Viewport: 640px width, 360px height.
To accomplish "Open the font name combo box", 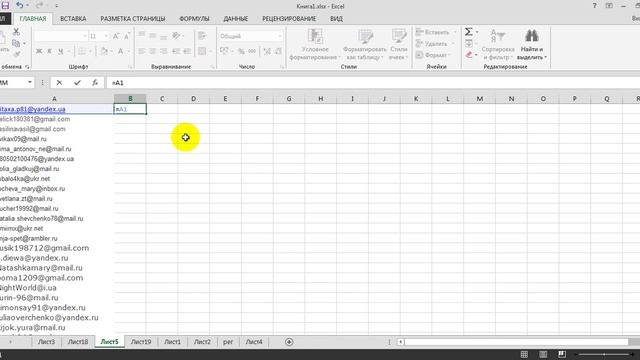I will pos(61,36).
